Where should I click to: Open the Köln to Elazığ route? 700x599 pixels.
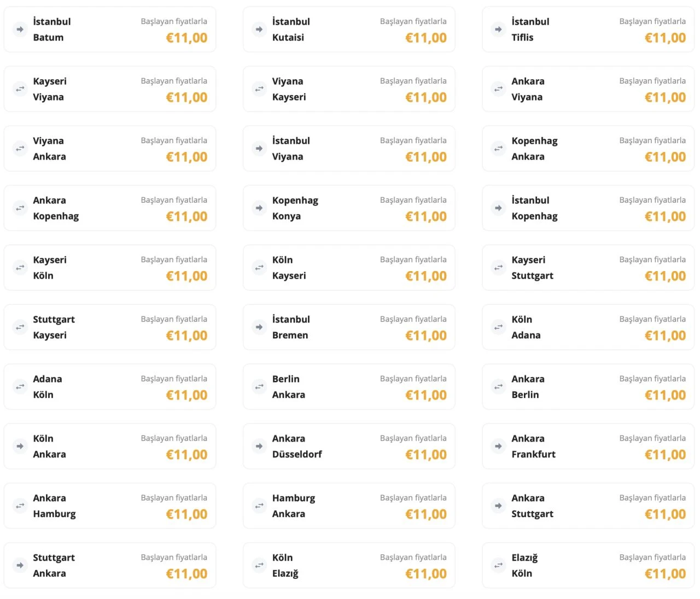[349, 566]
